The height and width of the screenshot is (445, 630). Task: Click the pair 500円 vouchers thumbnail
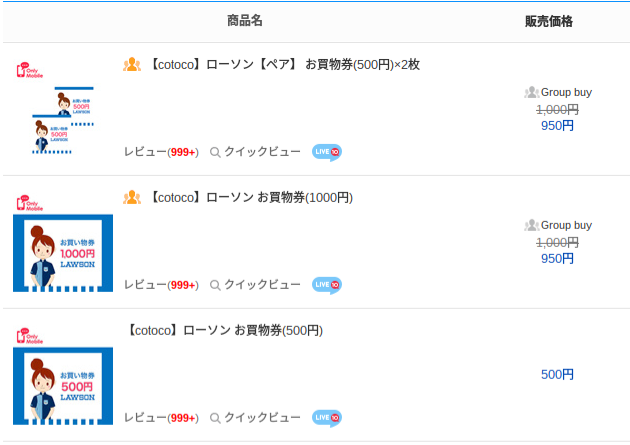point(63,120)
